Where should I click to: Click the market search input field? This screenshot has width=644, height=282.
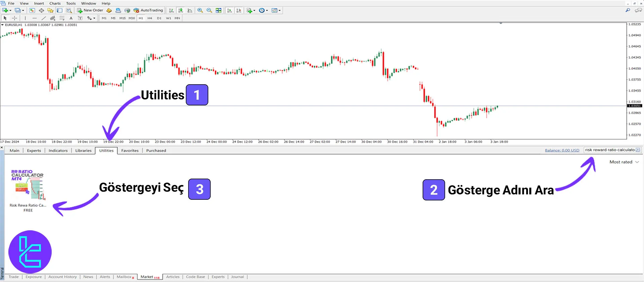tap(609, 150)
